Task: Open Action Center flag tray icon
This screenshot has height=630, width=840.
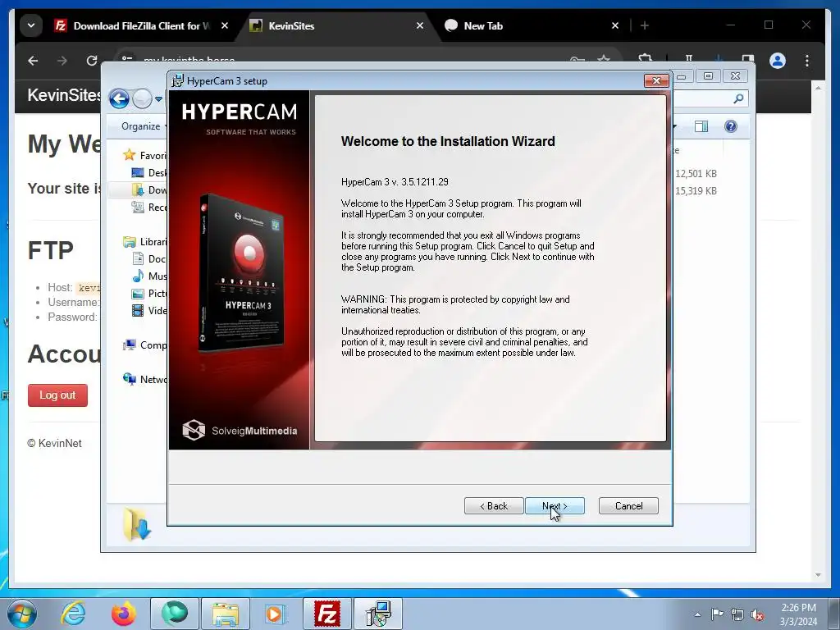Action: tap(717, 614)
